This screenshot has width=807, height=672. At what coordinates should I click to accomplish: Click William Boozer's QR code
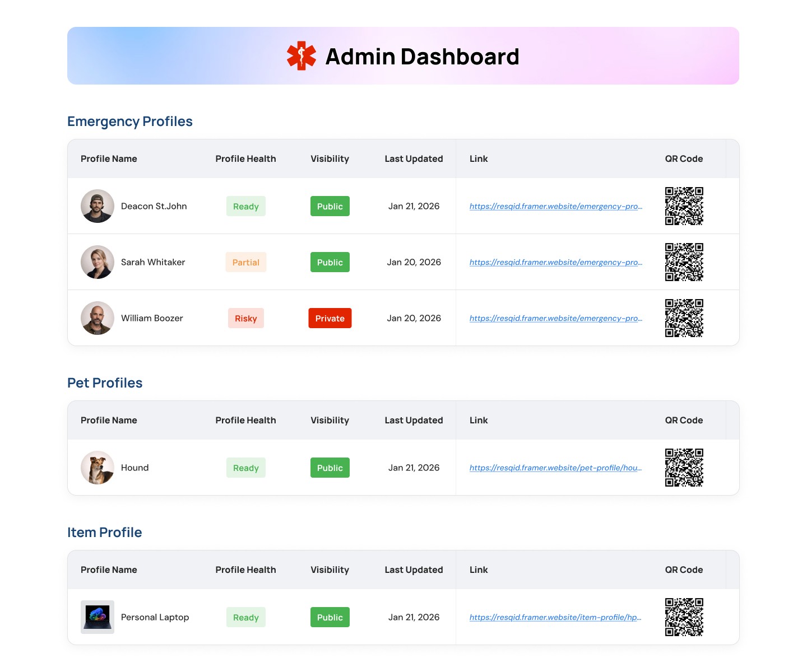(x=684, y=318)
